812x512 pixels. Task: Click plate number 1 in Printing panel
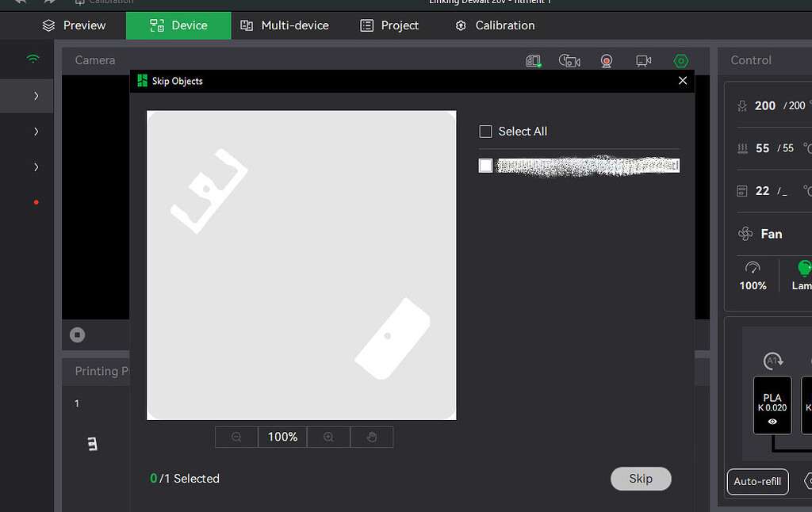77,403
